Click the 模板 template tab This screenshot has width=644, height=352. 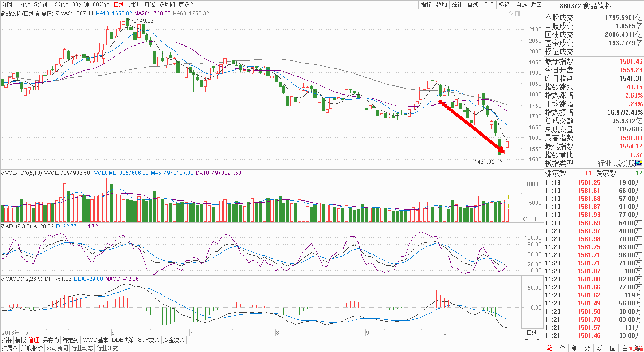(x=21, y=340)
